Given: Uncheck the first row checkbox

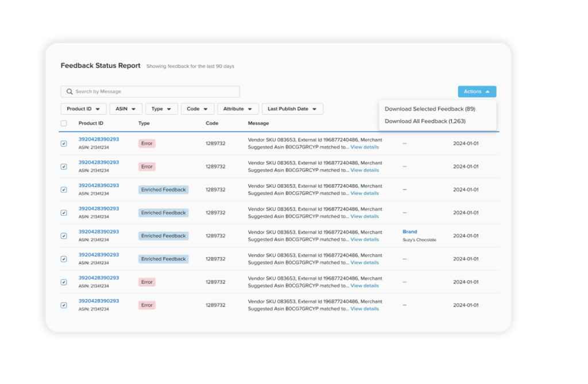Looking at the screenshot, I should (64, 143).
